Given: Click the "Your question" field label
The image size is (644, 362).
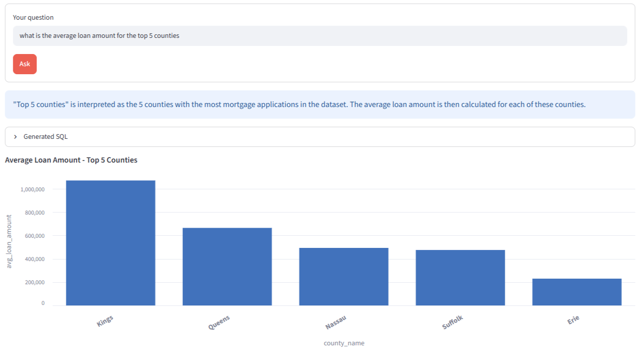Looking at the screenshot, I should click(33, 17).
